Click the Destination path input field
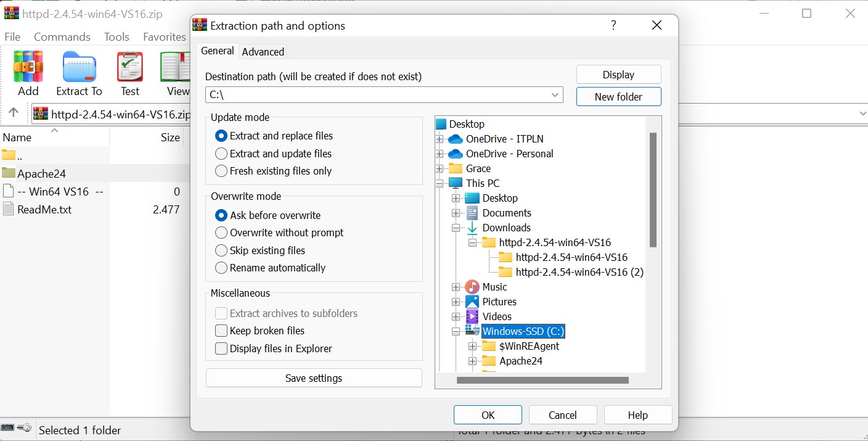 (376, 95)
